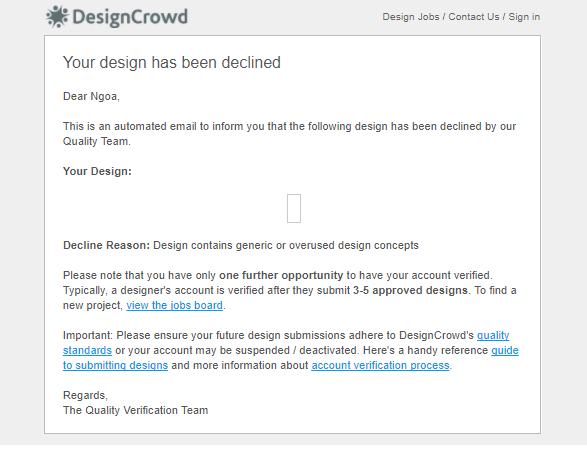This screenshot has height=453, width=587.
Task: Open the 'guide to submitting designs' link
Action: tap(115, 365)
